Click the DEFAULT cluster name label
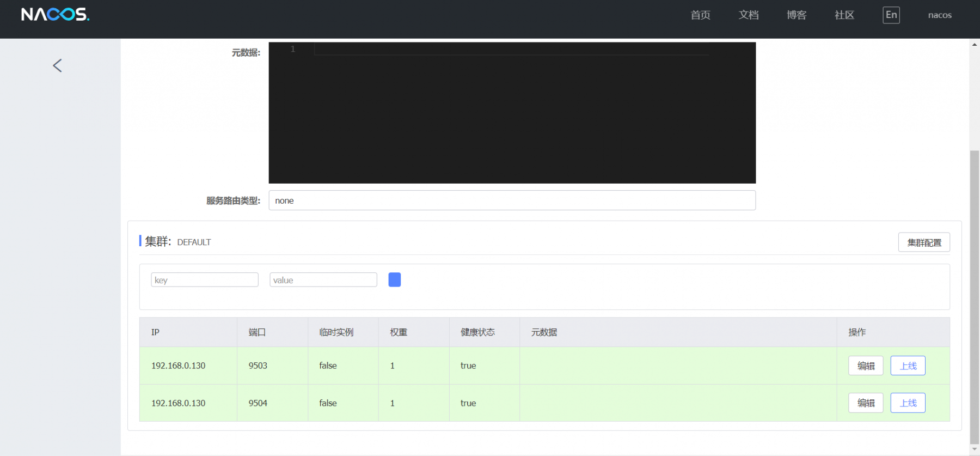Image resolution: width=980 pixels, height=456 pixels. pos(194,242)
